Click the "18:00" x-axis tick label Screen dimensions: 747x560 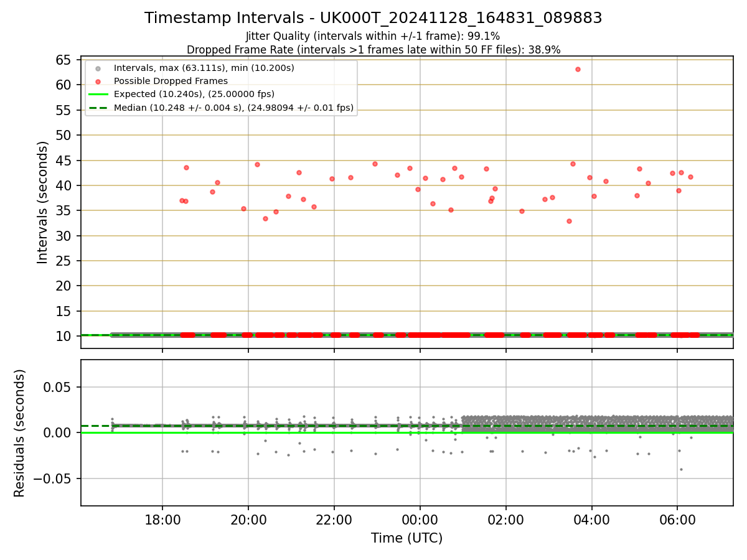tap(162, 519)
